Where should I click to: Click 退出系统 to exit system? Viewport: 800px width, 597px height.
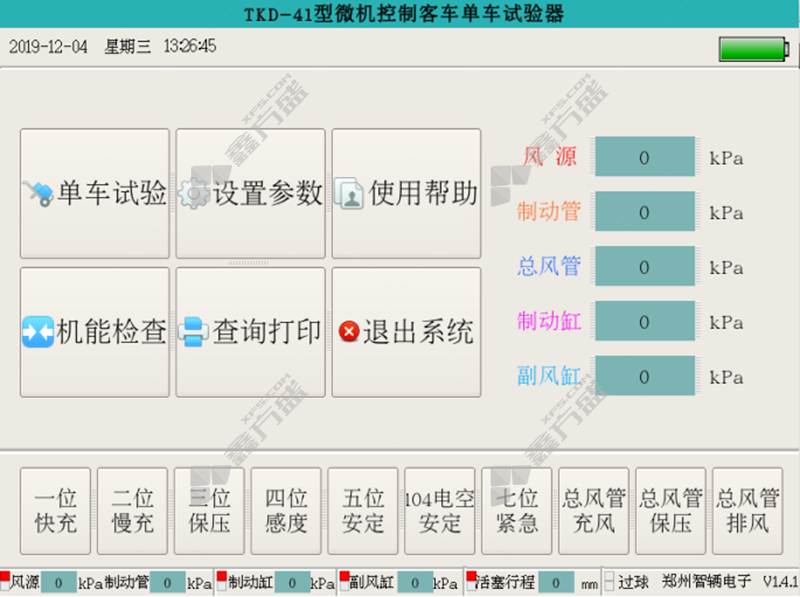point(406,332)
